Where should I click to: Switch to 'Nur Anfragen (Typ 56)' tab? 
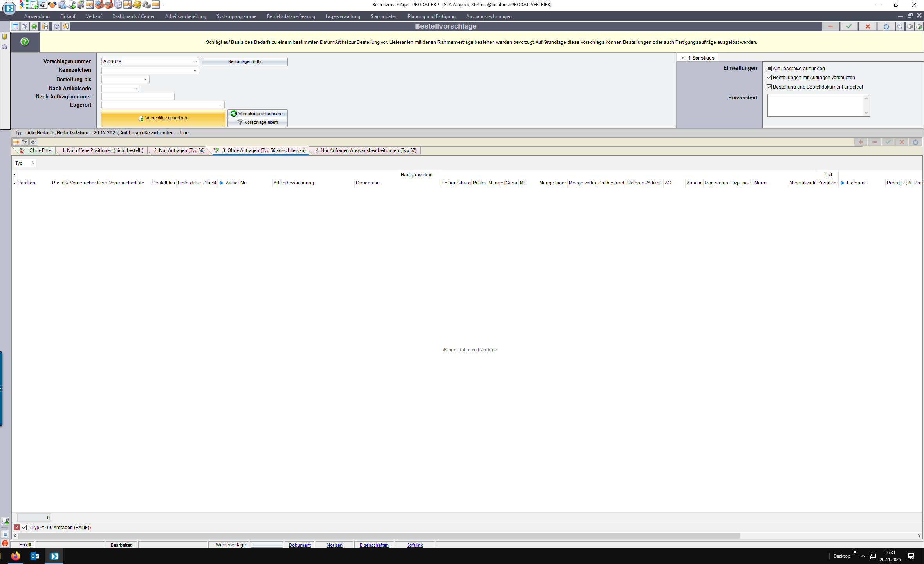pos(179,150)
